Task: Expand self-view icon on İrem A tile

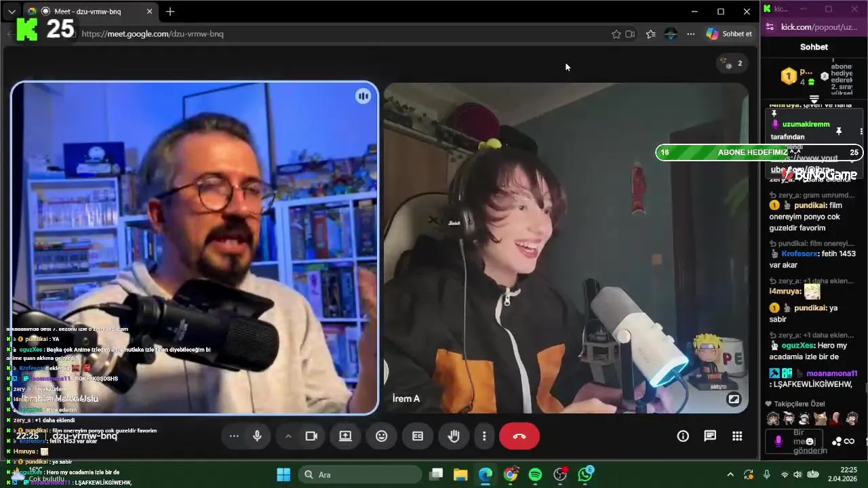Action: [x=734, y=399]
